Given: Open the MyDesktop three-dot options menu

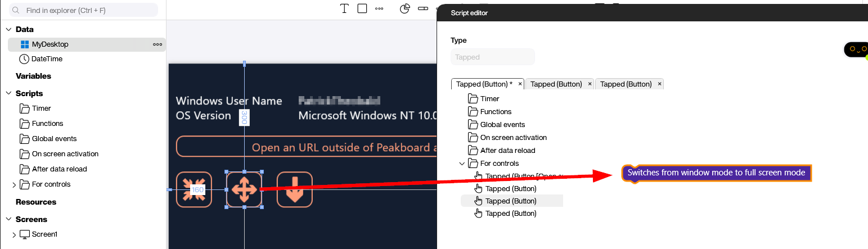Looking at the screenshot, I should pyautogui.click(x=158, y=44).
